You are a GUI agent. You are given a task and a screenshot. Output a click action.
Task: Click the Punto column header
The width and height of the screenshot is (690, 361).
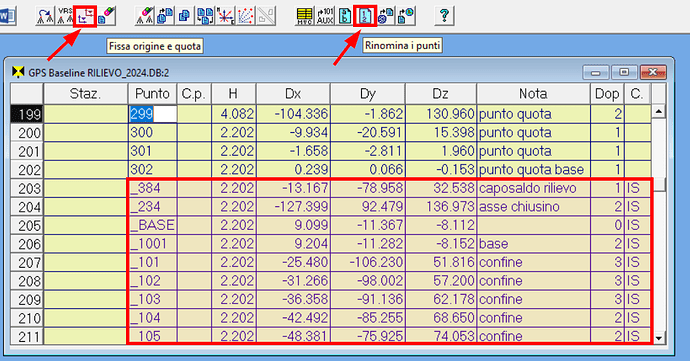click(152, 94)
